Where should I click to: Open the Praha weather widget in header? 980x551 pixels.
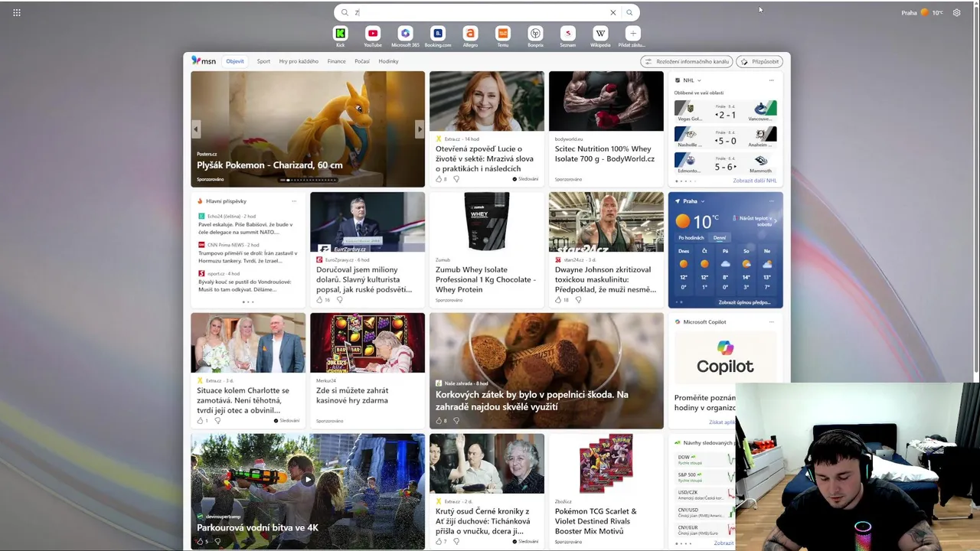922,12
